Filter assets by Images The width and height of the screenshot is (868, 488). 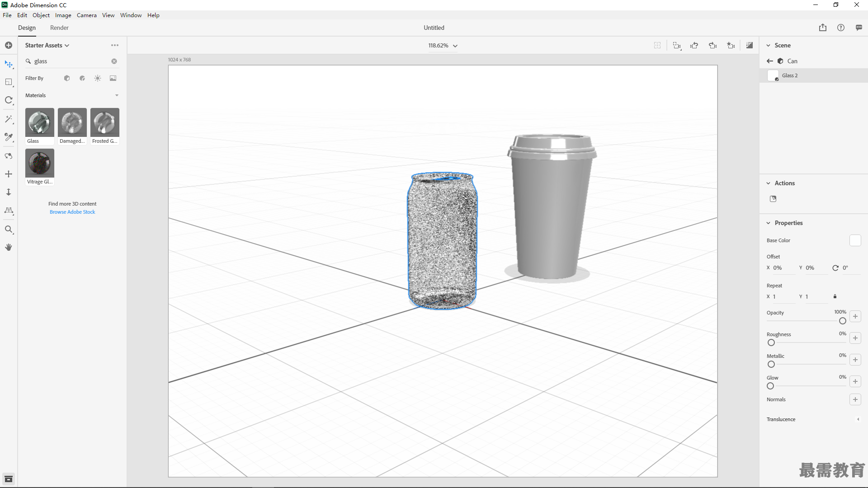point(113,78)
